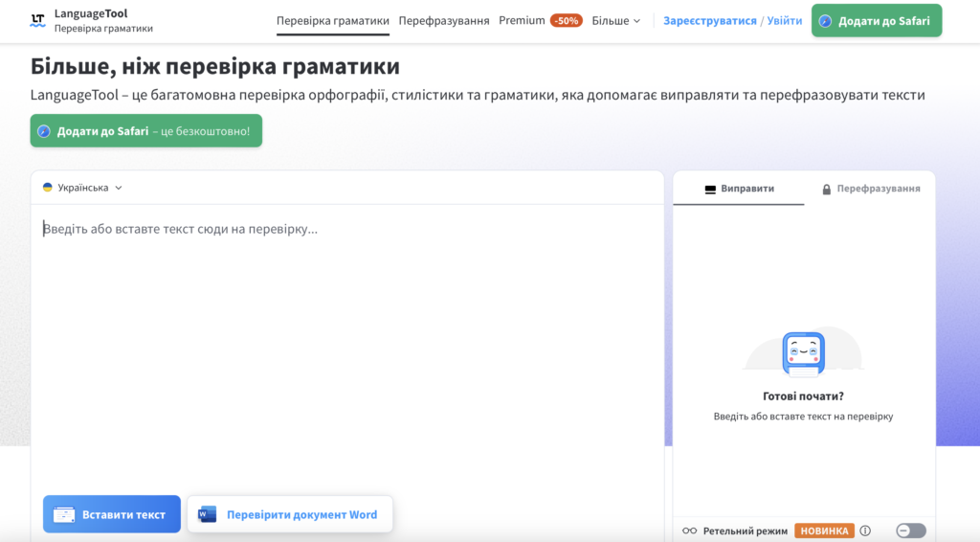This screenshot has height=542, width=980.
Task: Click the -50% discount badge
Action: 567,21
